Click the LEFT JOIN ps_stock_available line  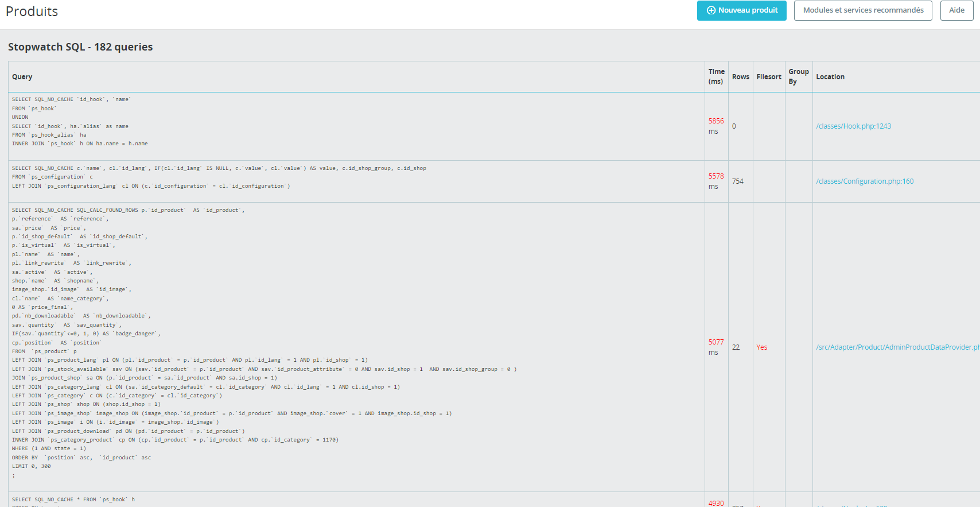264,369
